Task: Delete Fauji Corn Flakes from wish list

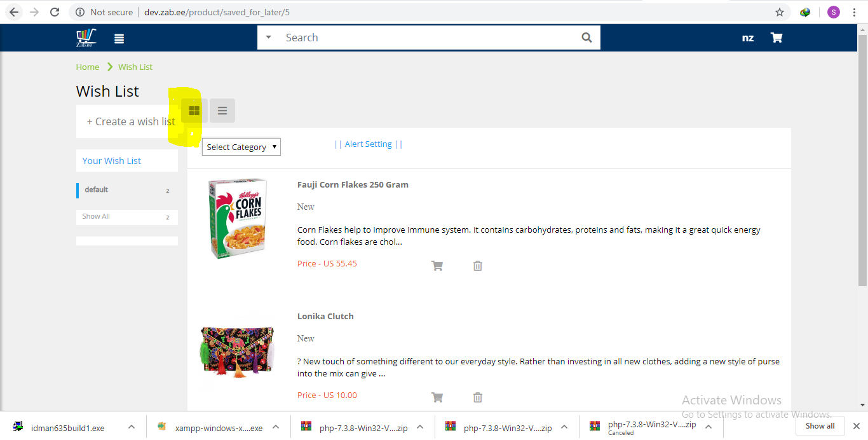Action: 478,266
